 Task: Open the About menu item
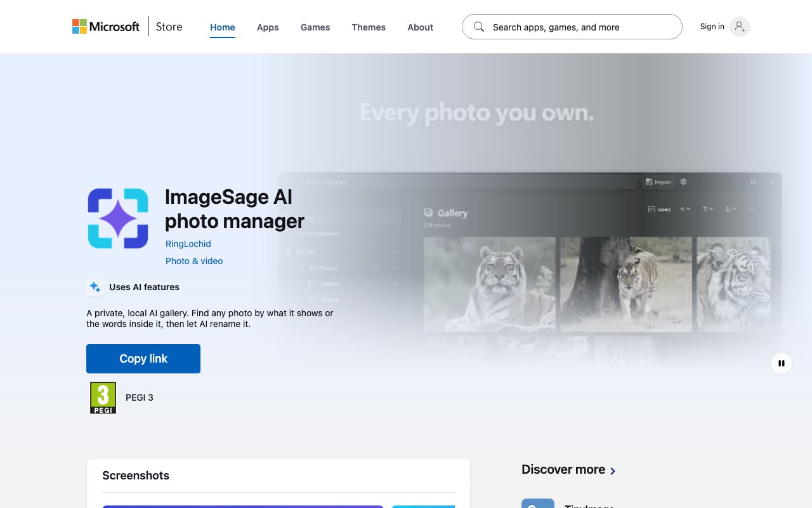[421, 27]
